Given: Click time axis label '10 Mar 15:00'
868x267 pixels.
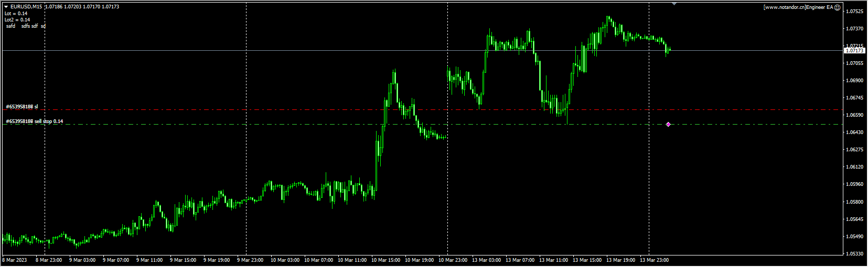Looking at the screenshot, I should click(386, 260).
